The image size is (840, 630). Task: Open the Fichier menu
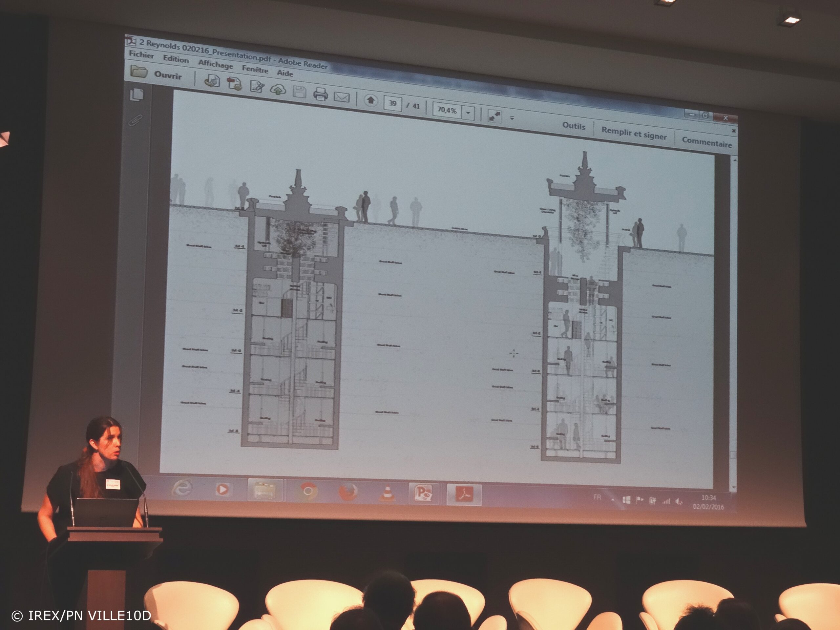coord(141,54)
